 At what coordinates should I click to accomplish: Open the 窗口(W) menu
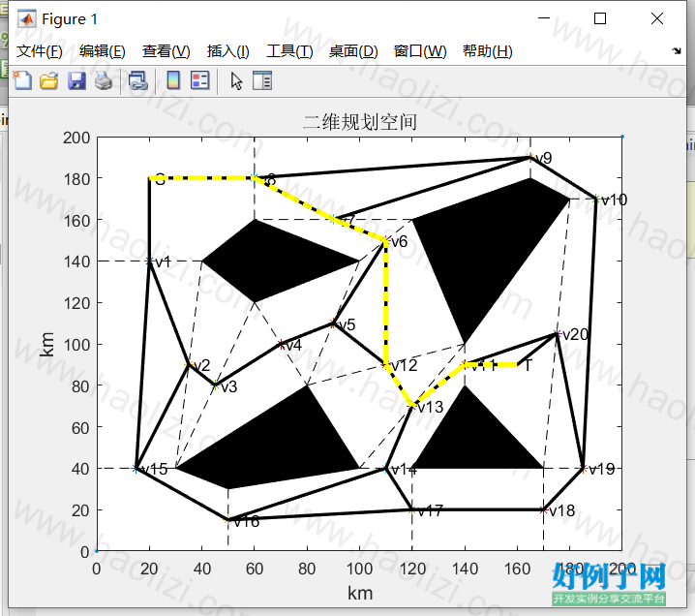coord(420,51)
